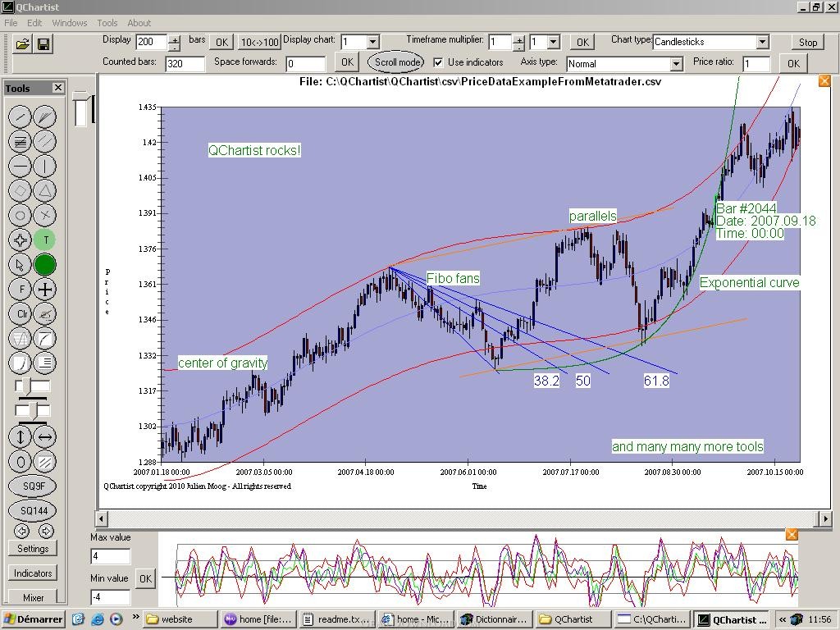Select the exponential curve tool

pyautogui.click(x=21, y=363)
